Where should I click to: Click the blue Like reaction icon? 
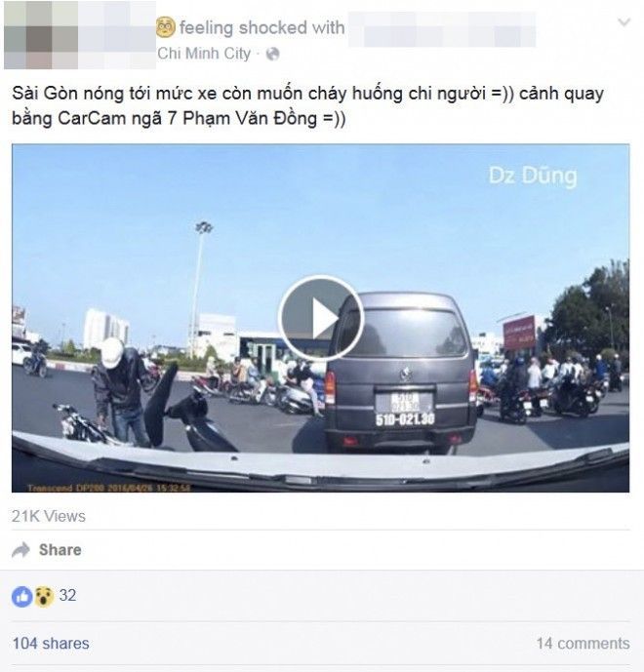click(21, 596)
